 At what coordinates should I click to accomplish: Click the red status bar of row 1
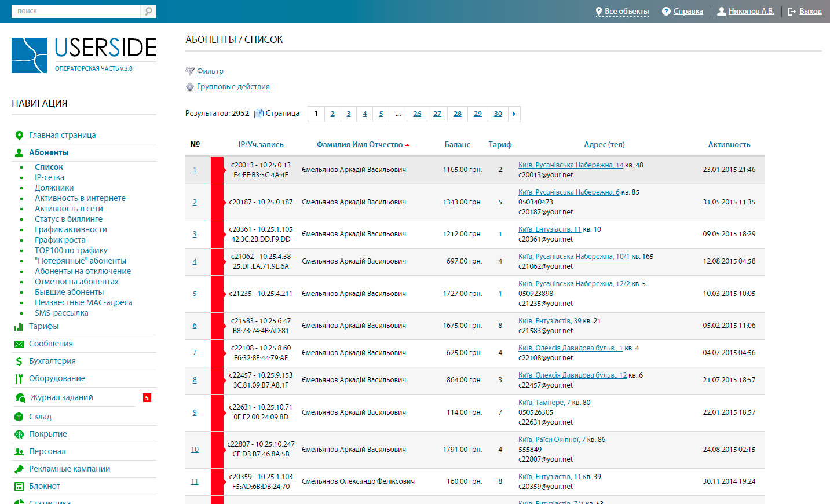[217, 170]
